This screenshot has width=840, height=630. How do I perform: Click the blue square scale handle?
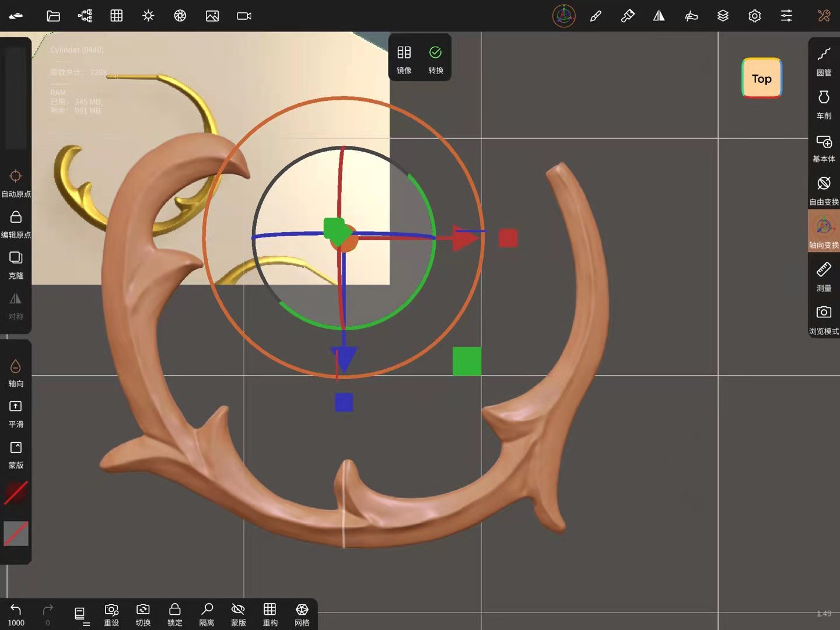(x=344, y=402)
